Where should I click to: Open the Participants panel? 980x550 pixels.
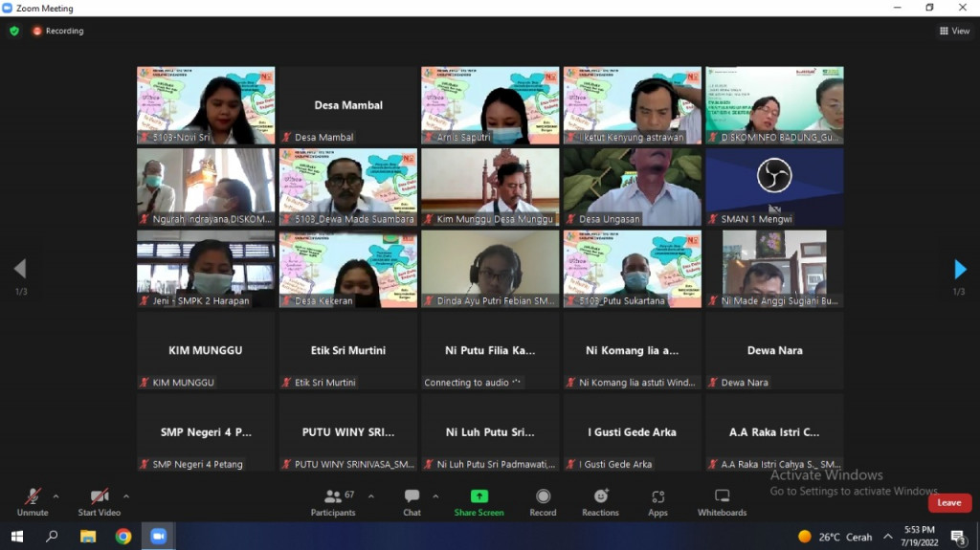(333, 501)
